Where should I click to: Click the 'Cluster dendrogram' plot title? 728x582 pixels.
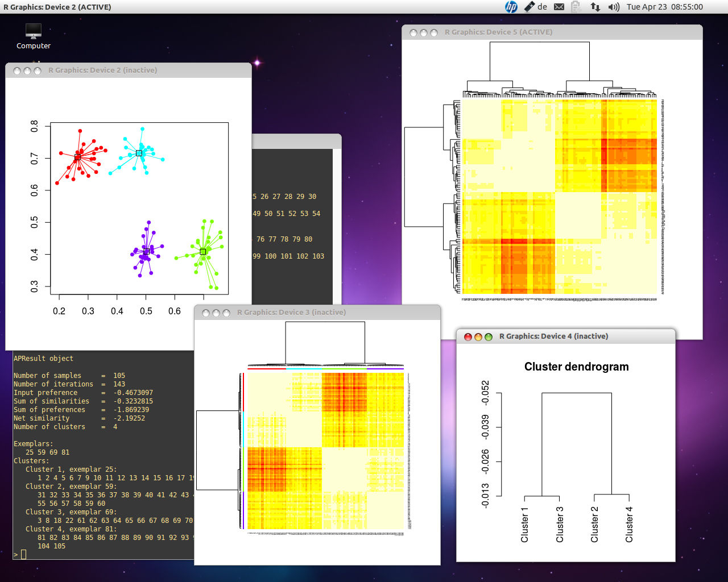pyautogui.click(x=576, y=367)
